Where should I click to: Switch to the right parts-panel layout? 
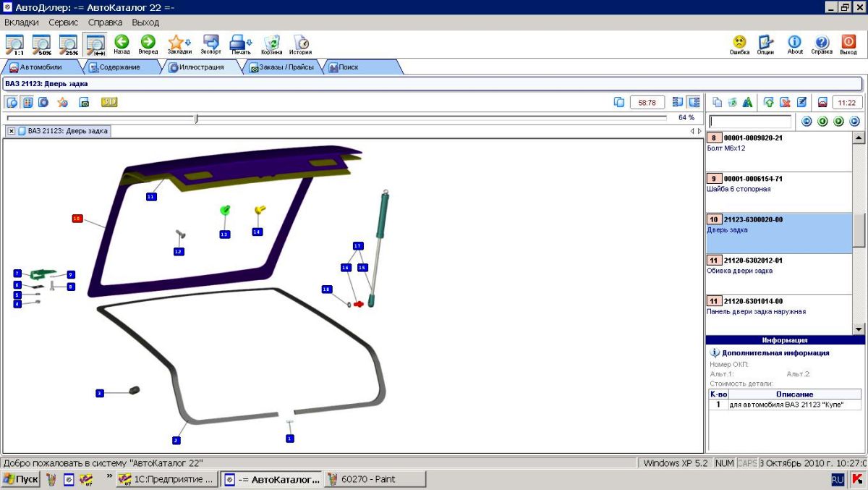(x=694, y=102)
